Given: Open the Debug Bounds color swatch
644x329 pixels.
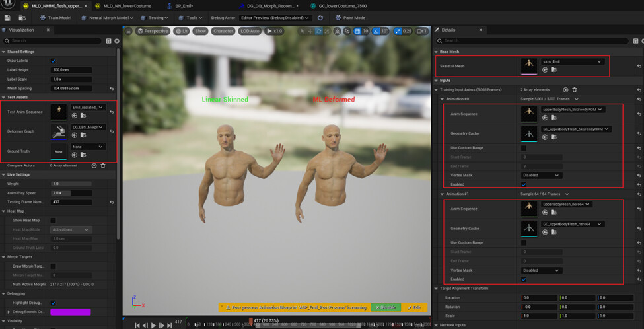Looking at the screenshot, I should 70,312.
